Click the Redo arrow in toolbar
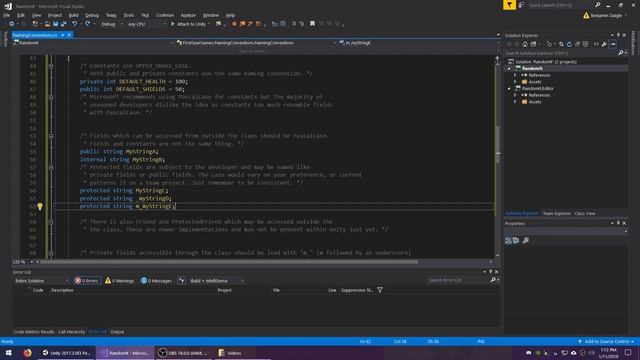Image resolution: width=640 pixels, height=360 pixels. [87, 24]
